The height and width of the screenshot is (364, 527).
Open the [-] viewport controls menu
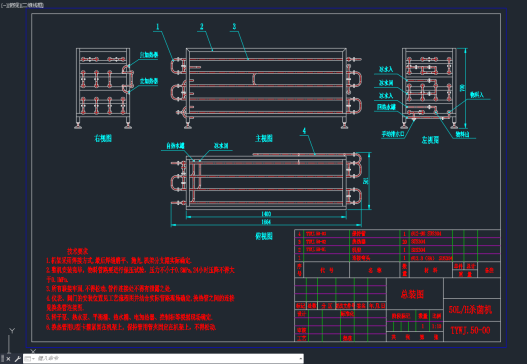4,5
